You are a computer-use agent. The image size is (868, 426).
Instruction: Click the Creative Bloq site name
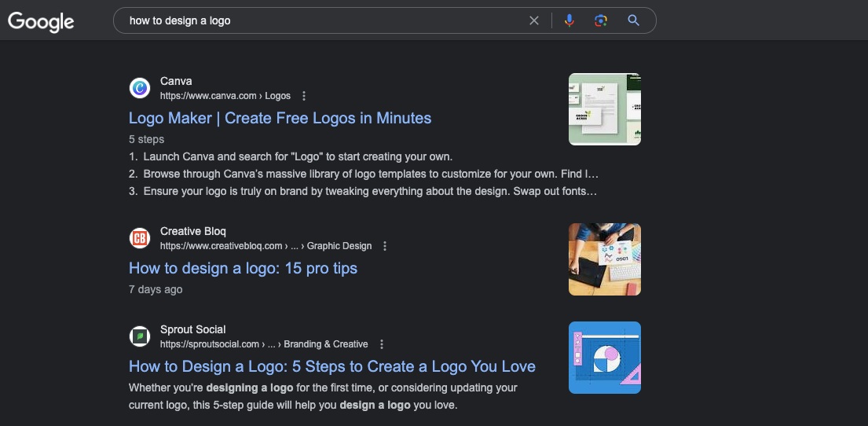click(193, 231)
